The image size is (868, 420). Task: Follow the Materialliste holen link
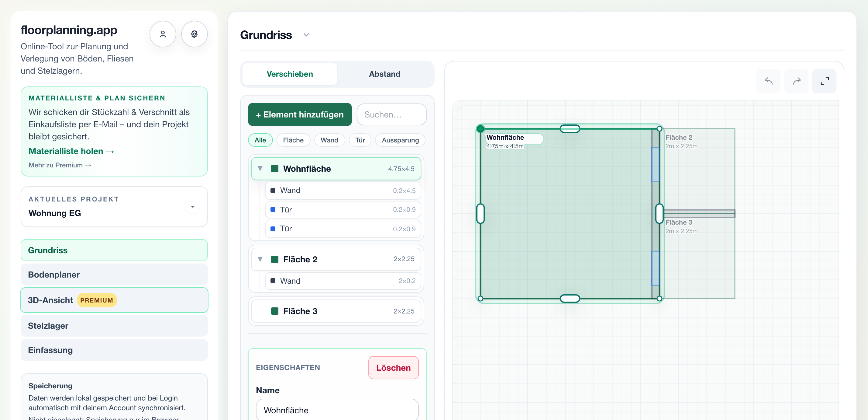click(x=71, y=151)
